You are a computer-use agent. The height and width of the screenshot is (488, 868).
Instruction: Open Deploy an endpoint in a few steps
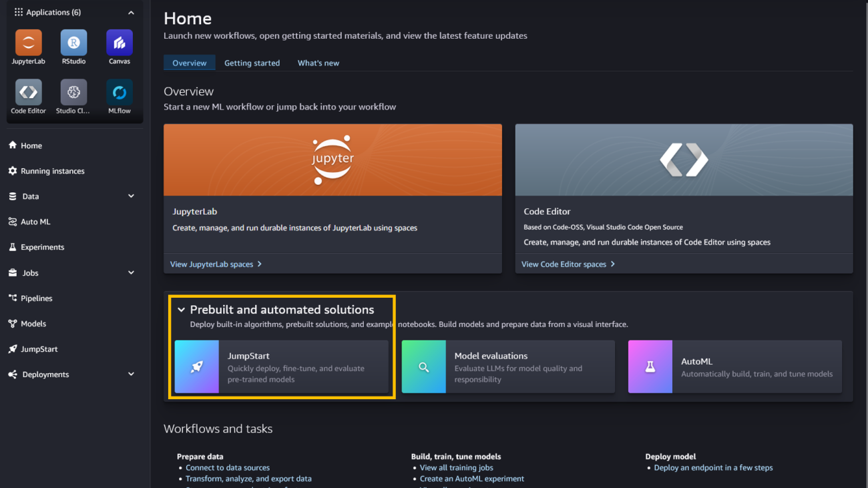pos(713,468)
